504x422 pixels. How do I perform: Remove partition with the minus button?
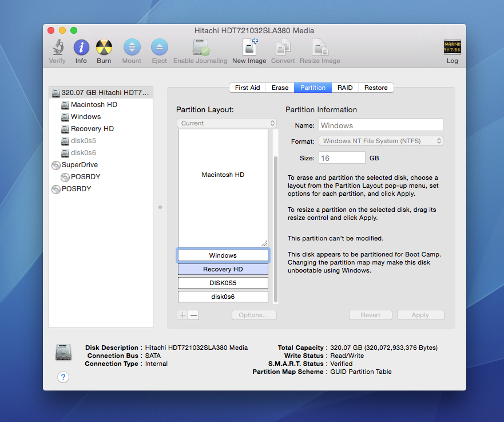[x=193, y=315]
